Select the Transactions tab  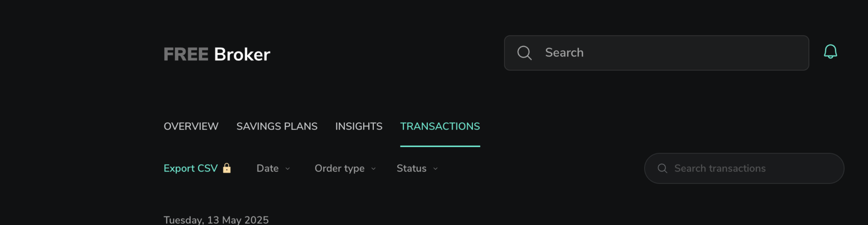point(440,126)
